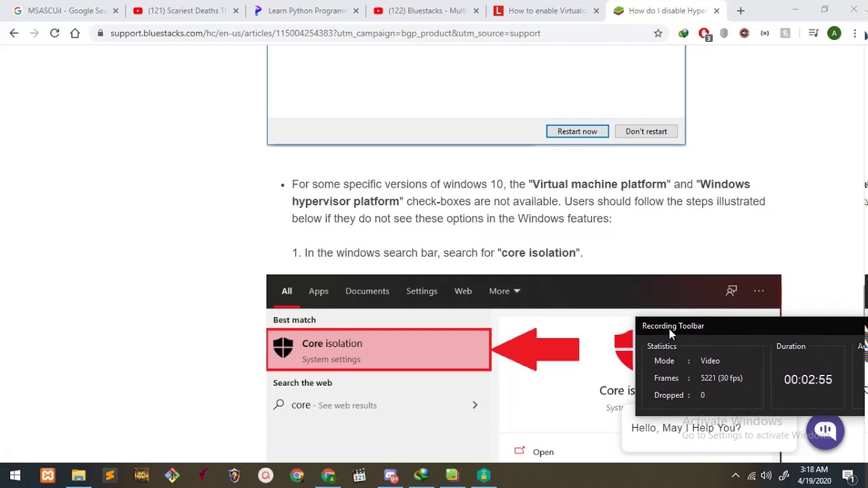Select the Apps search filter
The width and height of the screenshot is (868, 488).
tap(319, 291)
